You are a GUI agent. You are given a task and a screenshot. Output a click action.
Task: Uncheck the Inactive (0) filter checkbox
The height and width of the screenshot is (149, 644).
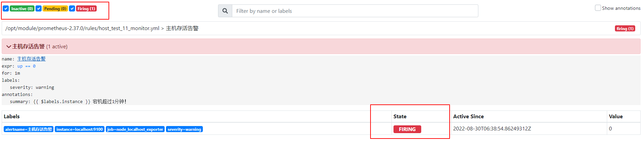tap(6, 8)
